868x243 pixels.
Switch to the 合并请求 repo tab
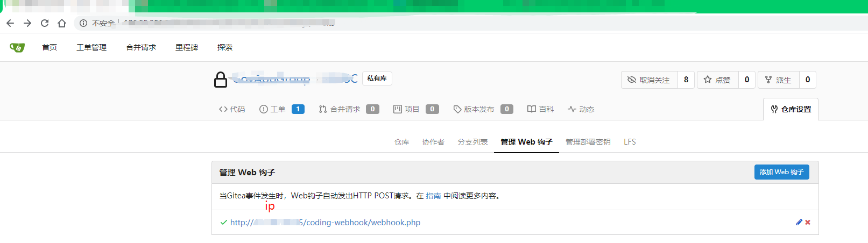[349, 109]
